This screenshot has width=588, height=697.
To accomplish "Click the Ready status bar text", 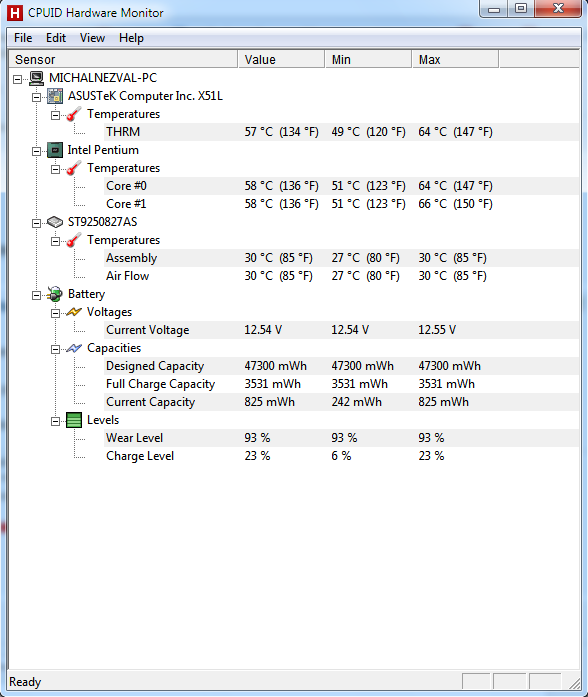I will (x=25, y=682).
